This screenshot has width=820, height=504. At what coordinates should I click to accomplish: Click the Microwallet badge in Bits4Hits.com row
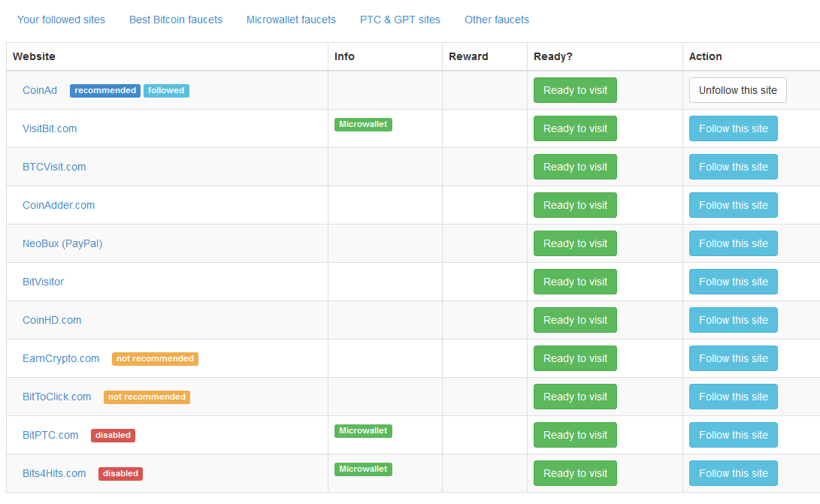coord(363,469)
